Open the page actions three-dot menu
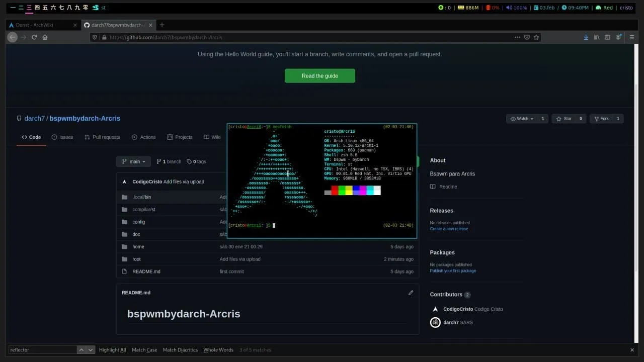The width and height of the screenshot is (644, 362). pos(517,37)
